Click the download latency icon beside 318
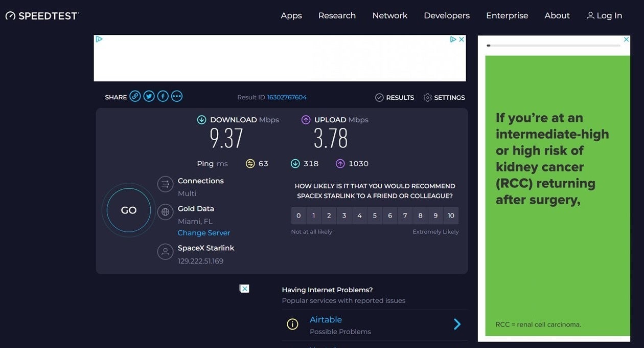The image size is (644, 348). pos(295,164)
